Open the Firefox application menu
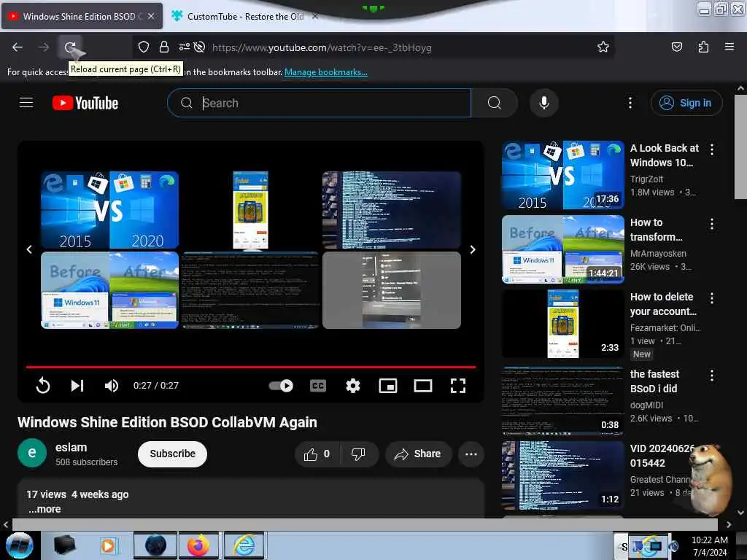Image resolution: width=747 pixels, height=560 pixels. [x=729, y=47]
